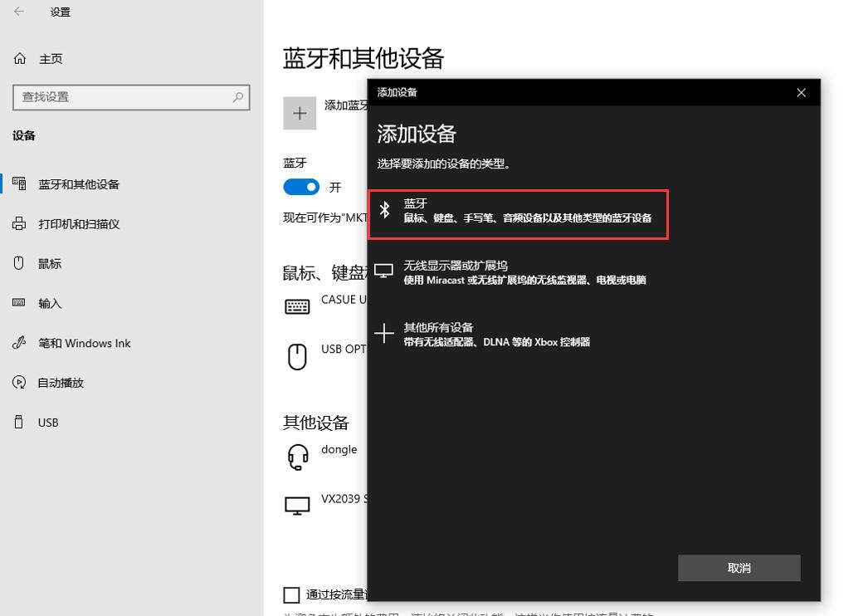Click the USB drive icon in sidebar
The width and height of the screenshot is (868, 616).
tap(19, 422)
